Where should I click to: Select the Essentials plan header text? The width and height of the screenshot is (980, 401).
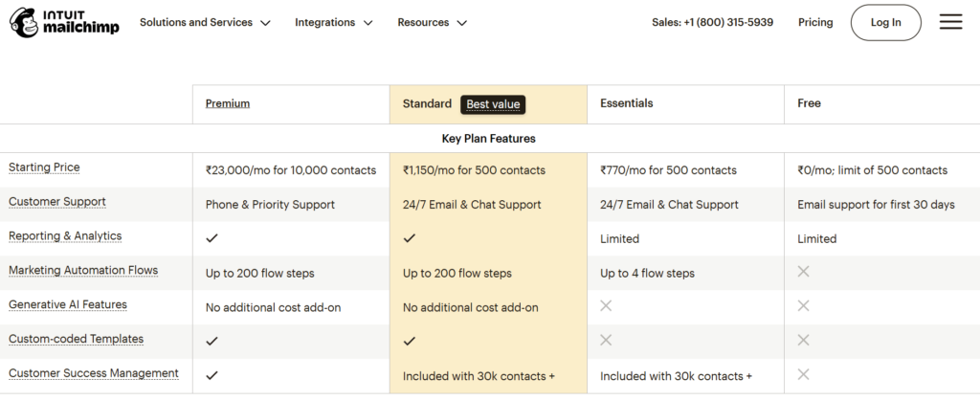[626, 103]
